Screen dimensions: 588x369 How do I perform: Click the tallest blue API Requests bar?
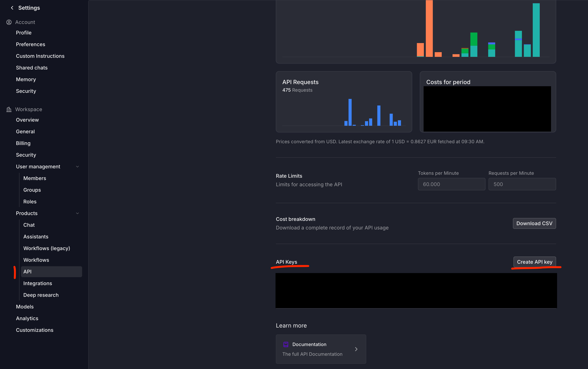(x=350, y=112)
